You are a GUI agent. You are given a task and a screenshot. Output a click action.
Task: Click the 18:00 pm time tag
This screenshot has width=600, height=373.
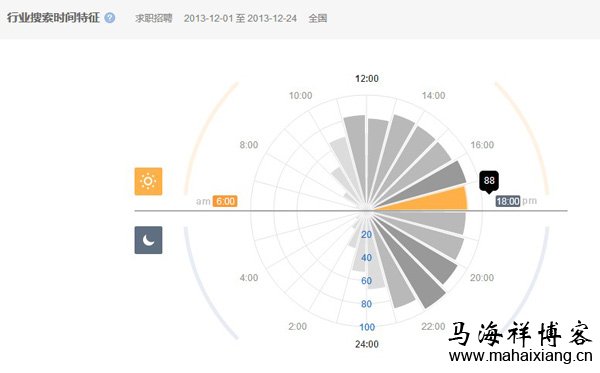pyautogui.click(x=508, y=201)
